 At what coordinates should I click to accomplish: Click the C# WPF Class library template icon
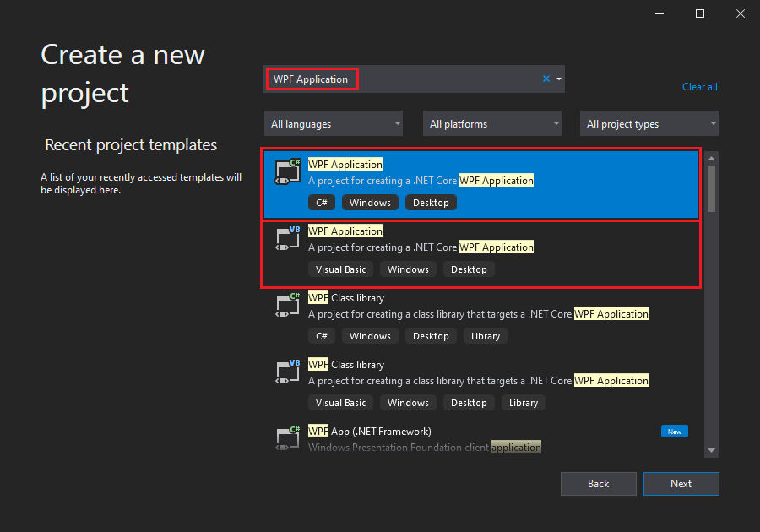[287, 304]
